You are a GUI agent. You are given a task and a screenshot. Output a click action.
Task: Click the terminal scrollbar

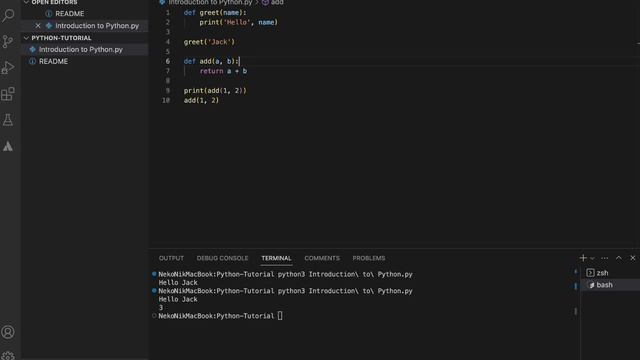[576, 311]
